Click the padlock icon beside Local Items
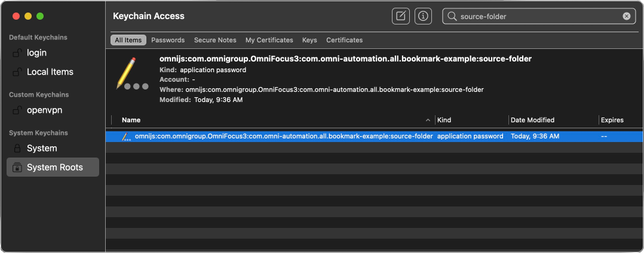644x253 pixels. [x=17, y=72]
